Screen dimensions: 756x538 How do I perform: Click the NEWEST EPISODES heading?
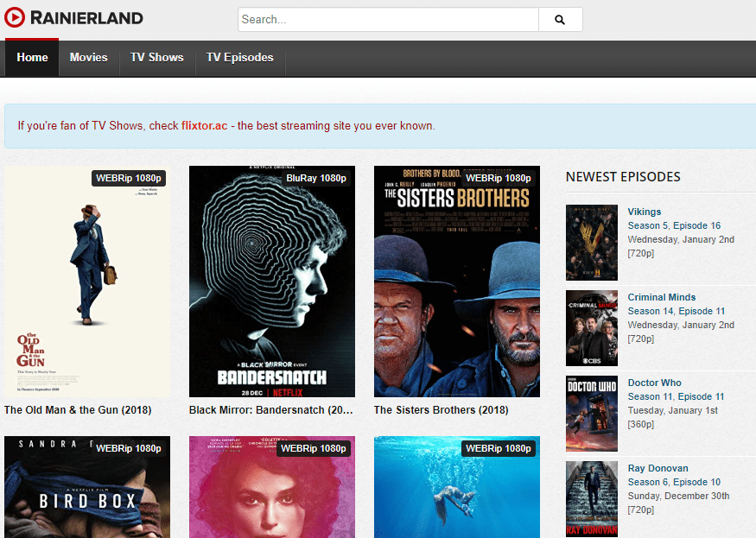[623, 177]
